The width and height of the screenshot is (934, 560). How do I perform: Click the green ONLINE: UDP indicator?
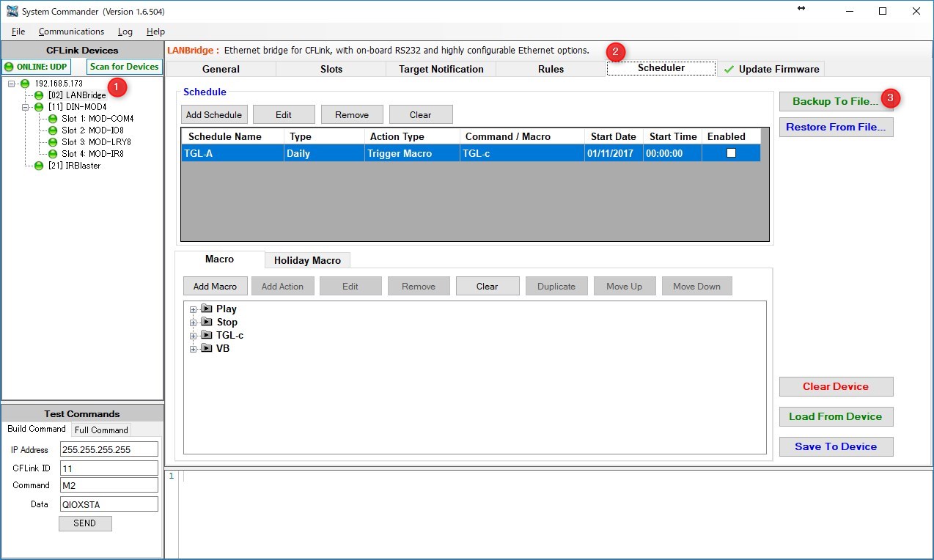point(37,67)
